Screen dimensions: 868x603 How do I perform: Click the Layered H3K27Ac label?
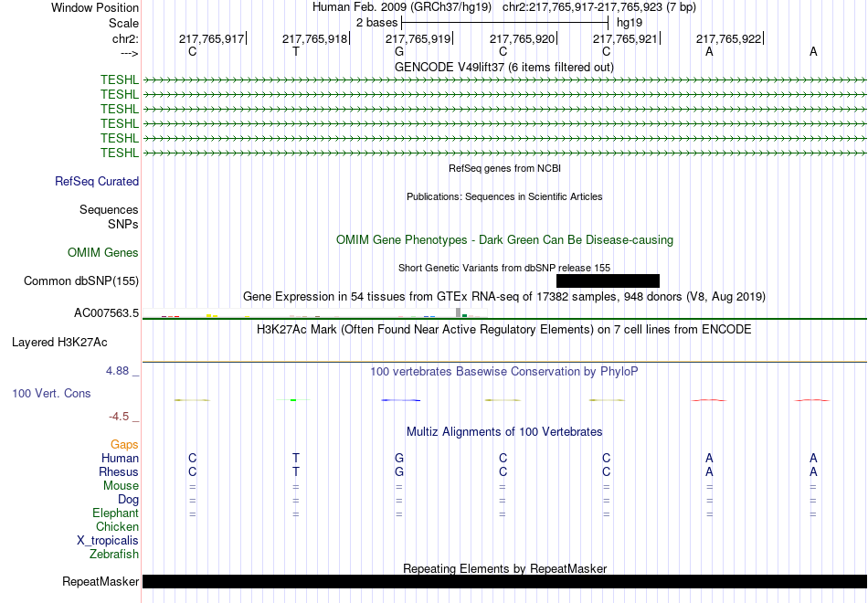59,343
